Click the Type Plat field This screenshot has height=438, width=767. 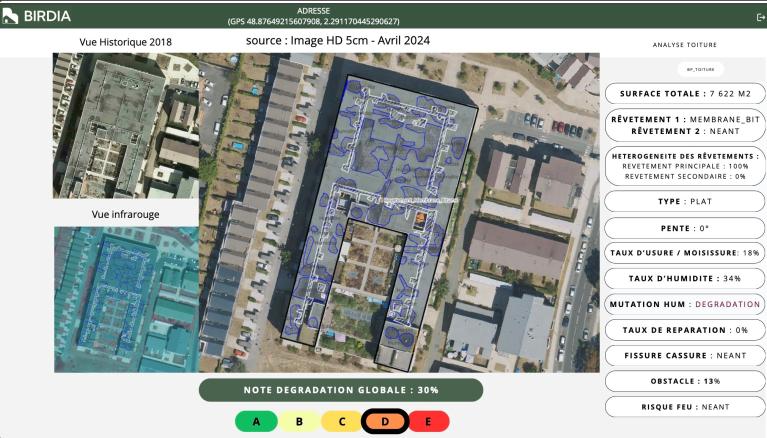pyautogui.click(x=685, y=201)
